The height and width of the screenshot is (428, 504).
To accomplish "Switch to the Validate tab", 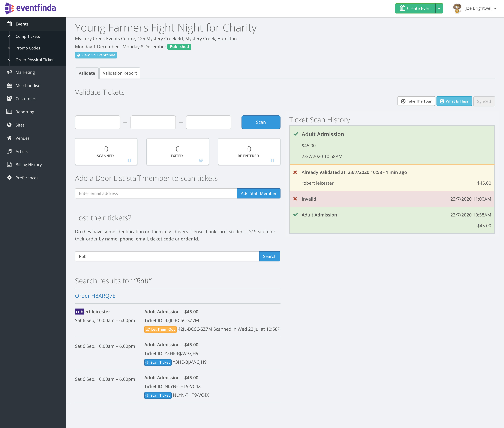I will [87, 73].
